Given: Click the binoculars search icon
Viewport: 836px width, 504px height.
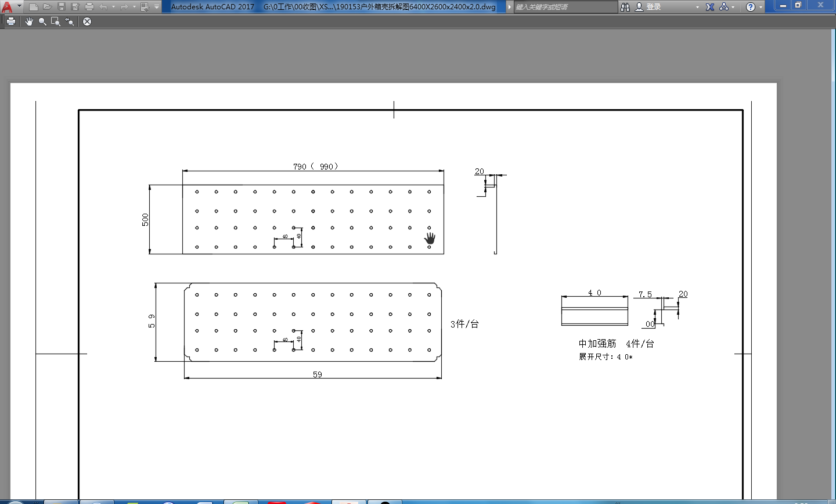Looking at the screenshot, I should pyautogui.click(x=625, y=7).
